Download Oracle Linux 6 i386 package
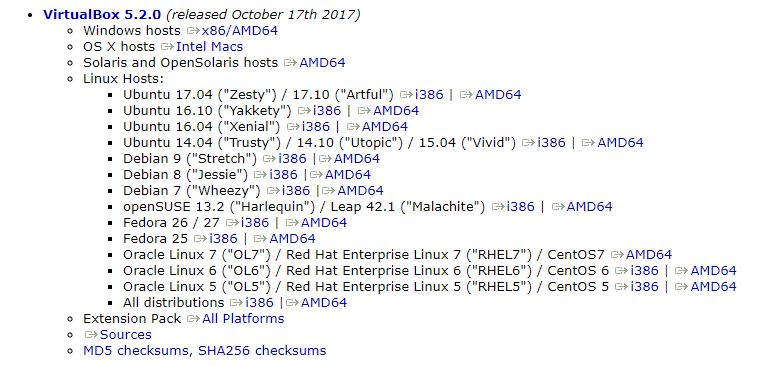The height and width of the screenshot is (366, 765). [x=644, y=271]
